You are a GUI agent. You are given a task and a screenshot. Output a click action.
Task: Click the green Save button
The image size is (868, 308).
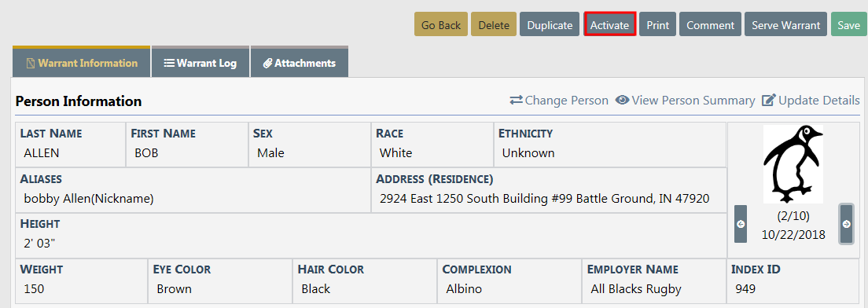tap(848, 24)
